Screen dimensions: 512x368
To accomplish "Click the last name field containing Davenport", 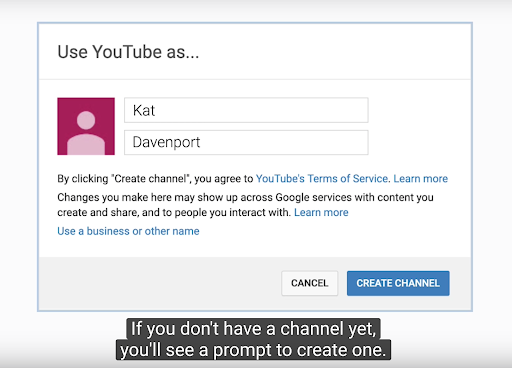I will click(x=246, y=142).
